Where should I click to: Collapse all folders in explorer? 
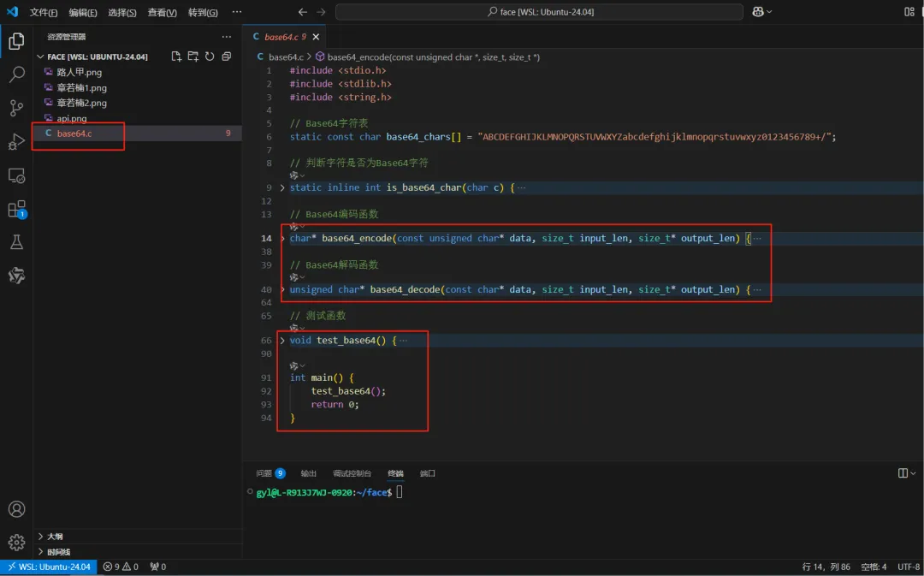pos(227,56)
